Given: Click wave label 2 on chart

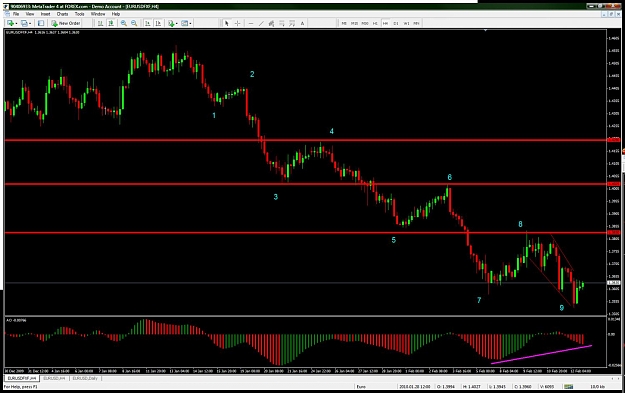Looking at the screenshot, I should click(252, 74).
